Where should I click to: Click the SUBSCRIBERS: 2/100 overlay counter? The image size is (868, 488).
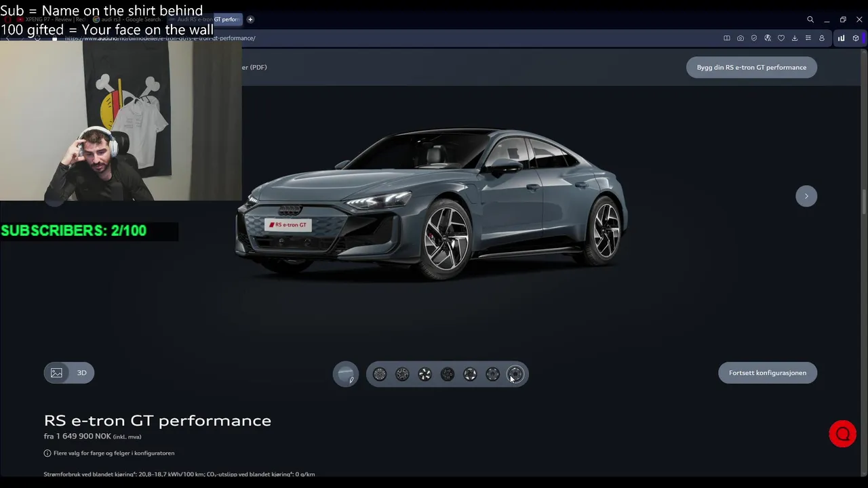[74, 230]
